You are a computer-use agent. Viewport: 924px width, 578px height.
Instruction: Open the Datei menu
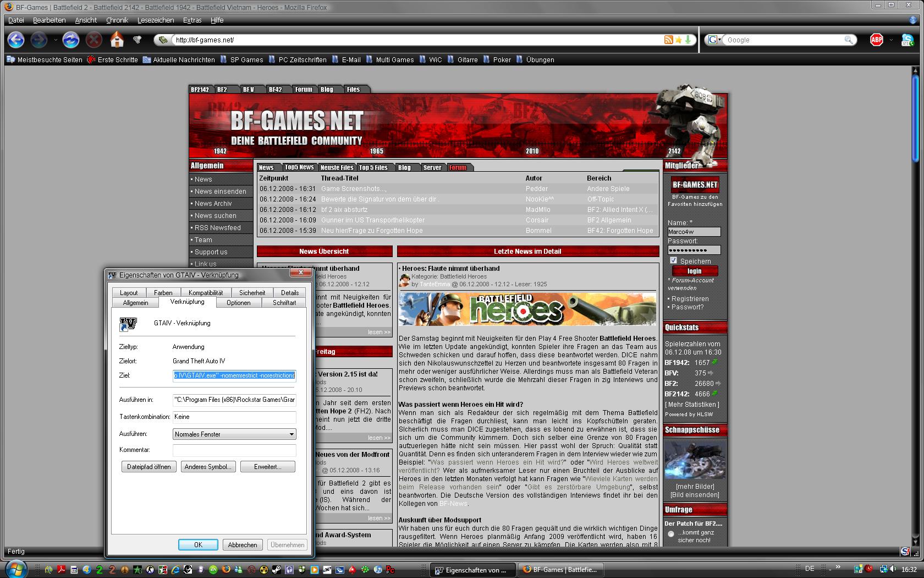click(x=16, y=20)
